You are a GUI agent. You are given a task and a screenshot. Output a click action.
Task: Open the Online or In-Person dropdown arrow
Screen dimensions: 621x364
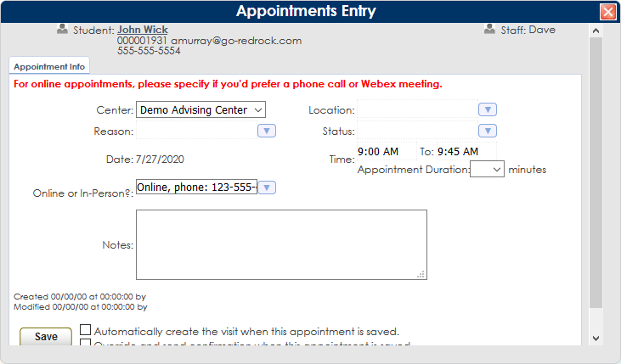(x=267, y=188)
